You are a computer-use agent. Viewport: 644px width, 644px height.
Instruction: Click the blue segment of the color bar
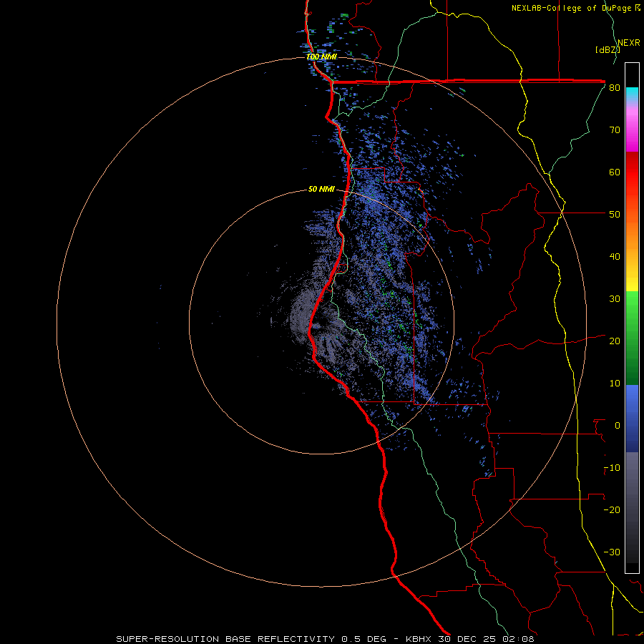pos(632,419)
